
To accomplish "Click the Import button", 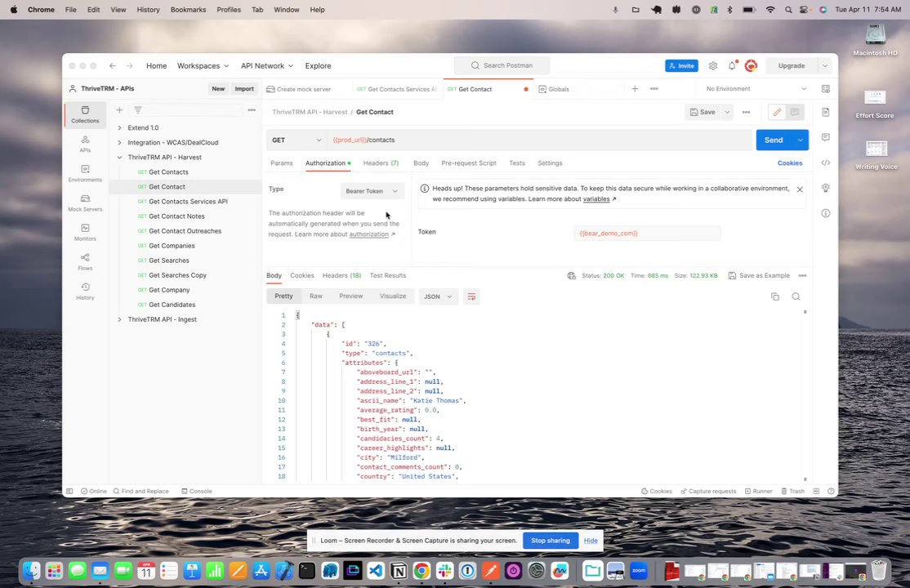I will pyautogui.click(x=244, y=89).
